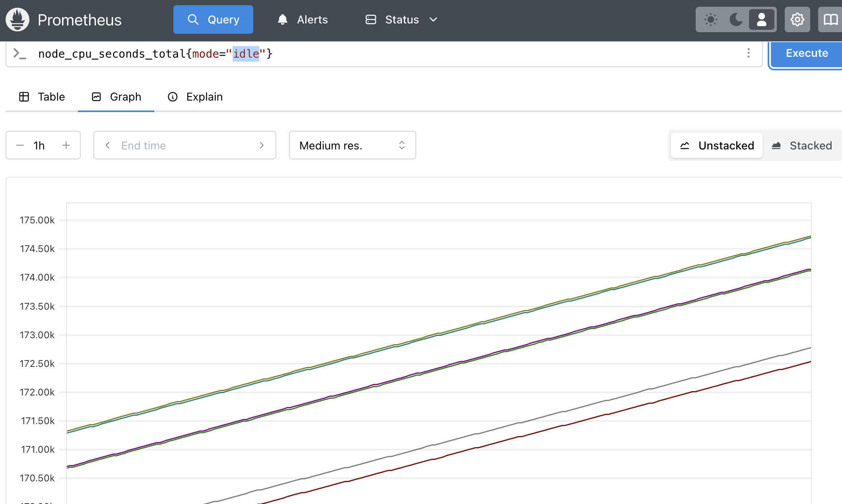This screenshot has height=504, width=842.
Task: Open documentation book icon
Action: pos(830,19)
